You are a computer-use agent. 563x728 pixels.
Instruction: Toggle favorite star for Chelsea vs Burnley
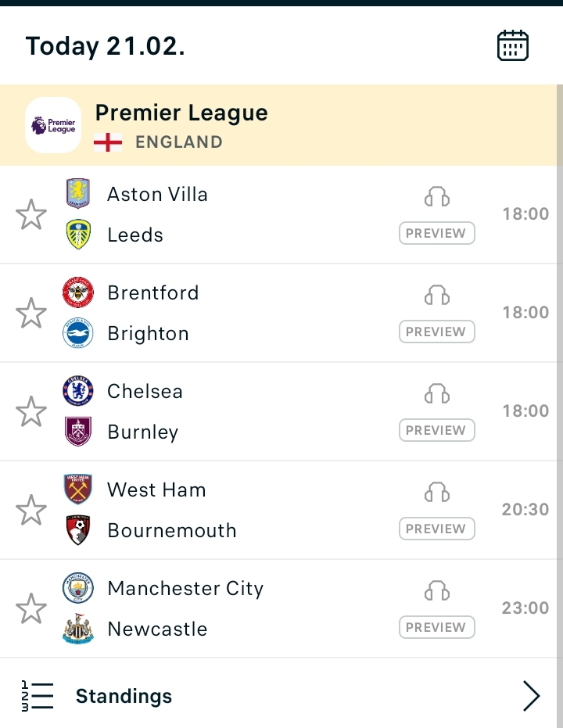[31, 411]
